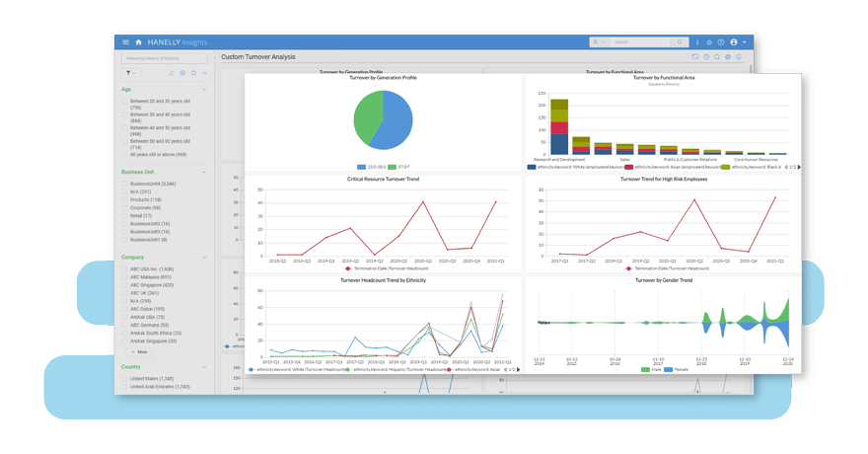Go to next legend page in Ethnicity trend chart
Screen dimensions: 868x454
[518, 369]
